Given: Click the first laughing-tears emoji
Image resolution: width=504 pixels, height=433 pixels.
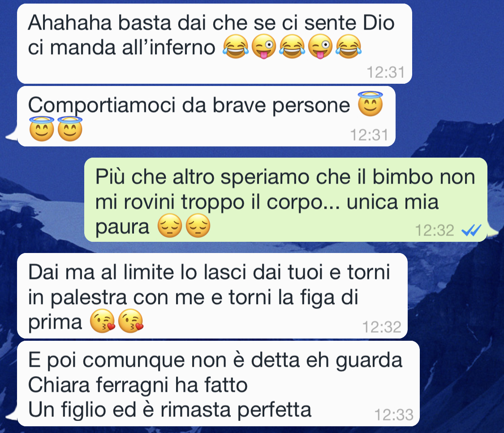Looking at the screenshot, I should [x=236, y=47].
